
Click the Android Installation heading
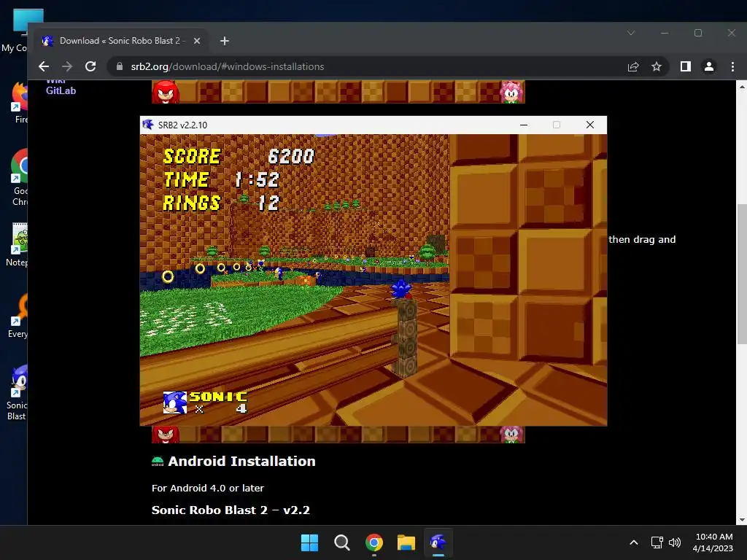(241, 462)
